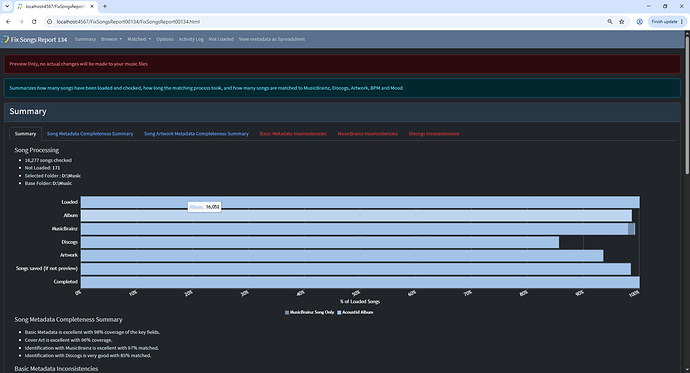This screenshot has width=690, height=373.
Task: Click the browser forward arrow
Action: click(21, 22)
